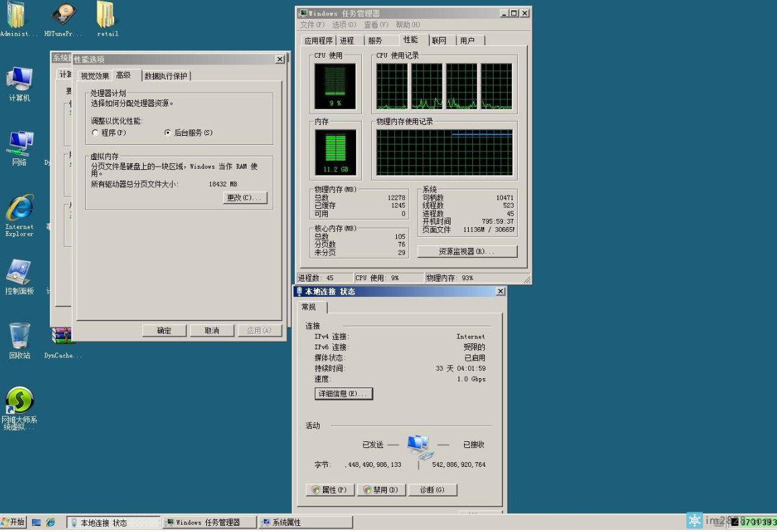Screen dimensions: 777x532
Task: Click the 更改(C)... virtual memory button
Action: tap(245, 197)
